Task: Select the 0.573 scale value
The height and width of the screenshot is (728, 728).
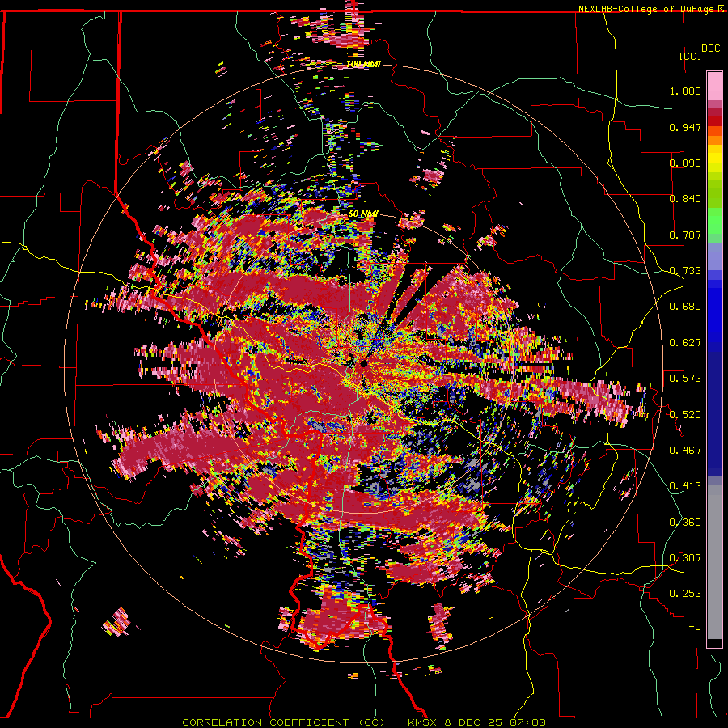Action: (x=685, y=379)
